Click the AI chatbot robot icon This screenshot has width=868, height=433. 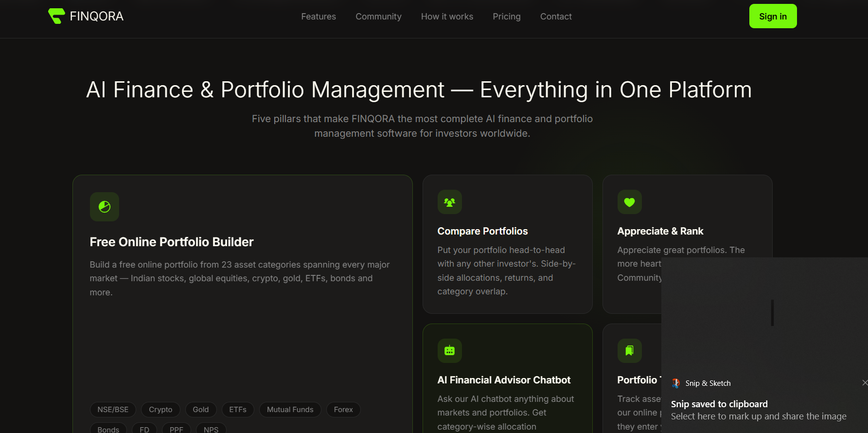tap(450, 351)
